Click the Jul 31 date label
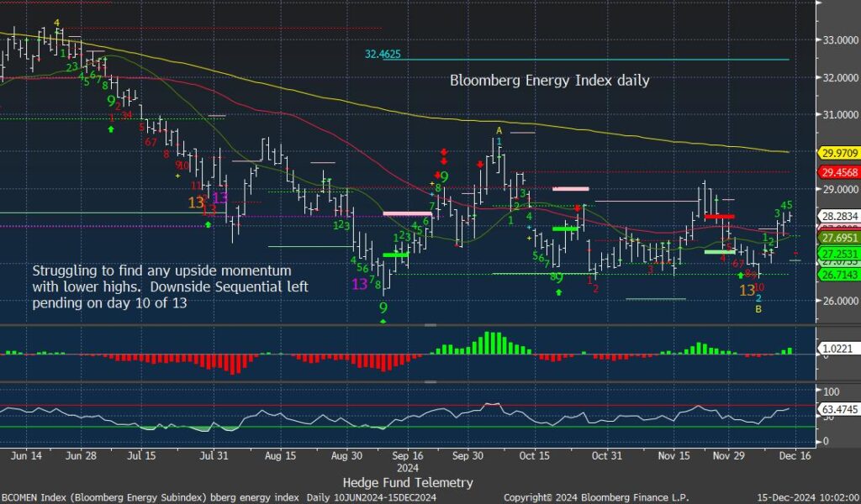The image size is (861, 504). (x=214, y=456)
